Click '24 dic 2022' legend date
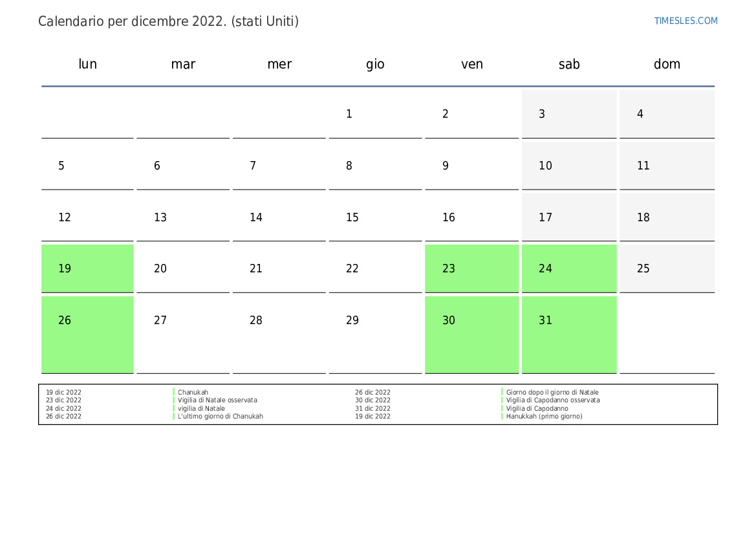756x535 pixels. coord(63,408)
